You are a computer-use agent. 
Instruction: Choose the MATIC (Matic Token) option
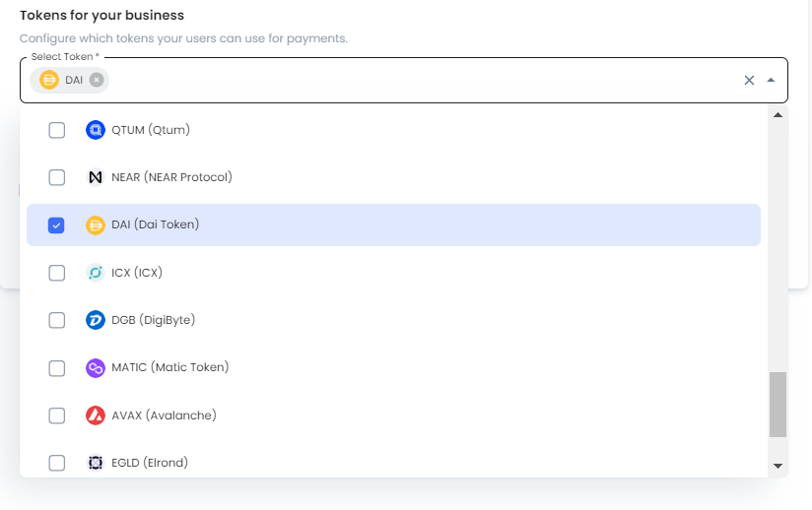(x=169, y=367)
